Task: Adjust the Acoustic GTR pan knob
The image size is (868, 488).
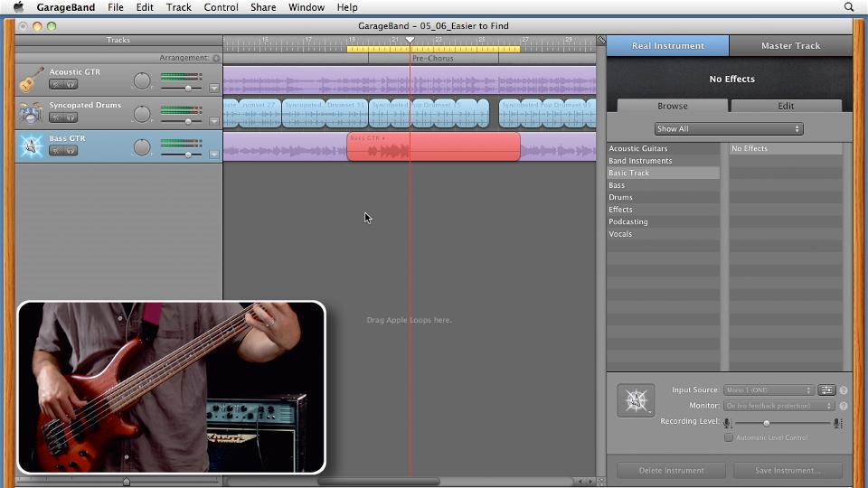Action: tap(142, 80)
